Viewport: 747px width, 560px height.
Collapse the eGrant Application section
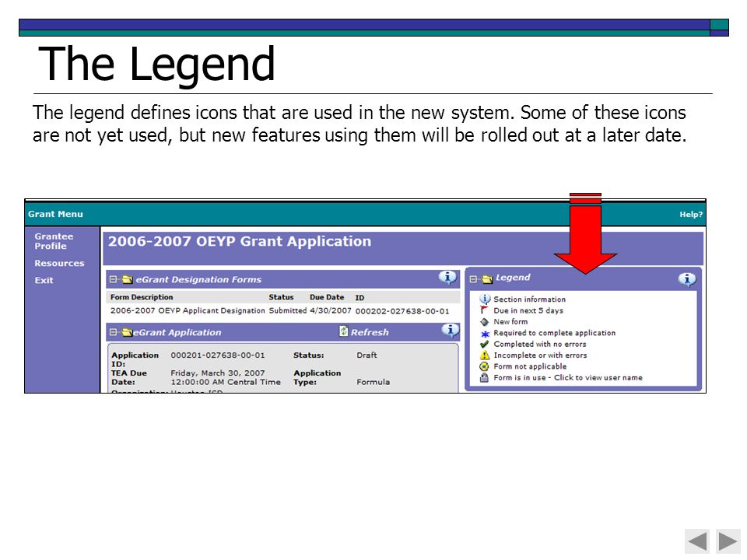pos(113,332)
